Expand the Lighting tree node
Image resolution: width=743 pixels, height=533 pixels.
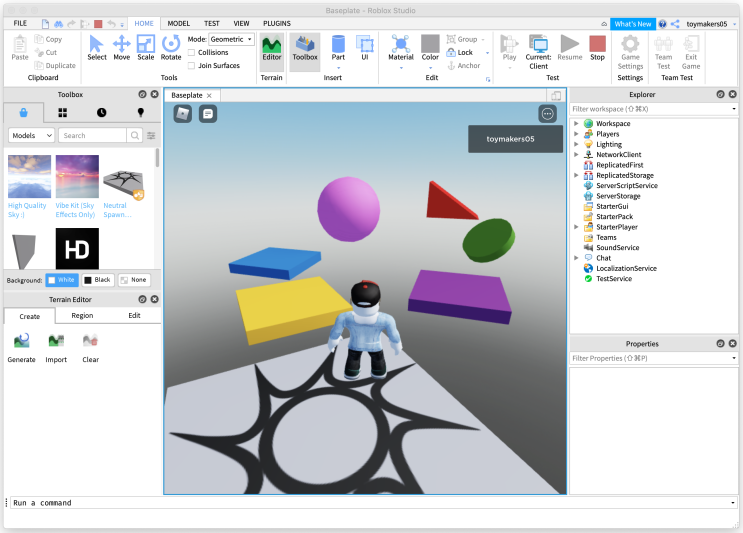pyautogui.click(x=576, y=144)
